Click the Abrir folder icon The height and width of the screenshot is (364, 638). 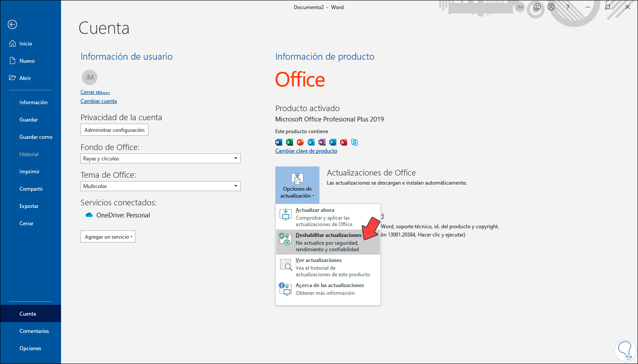point(13,78)
